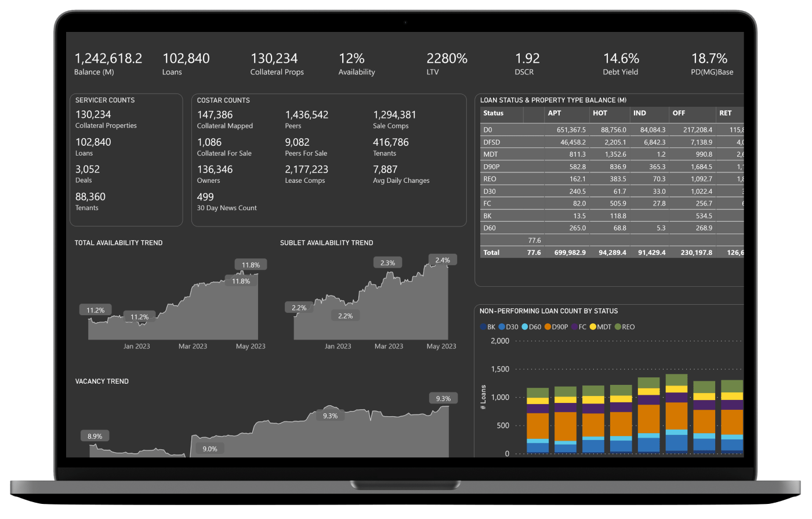Viewport: 812px width, 519px height.
Task: Select the 1,242,618.2 Balance (M) card
Action: (x=108, y=64)
